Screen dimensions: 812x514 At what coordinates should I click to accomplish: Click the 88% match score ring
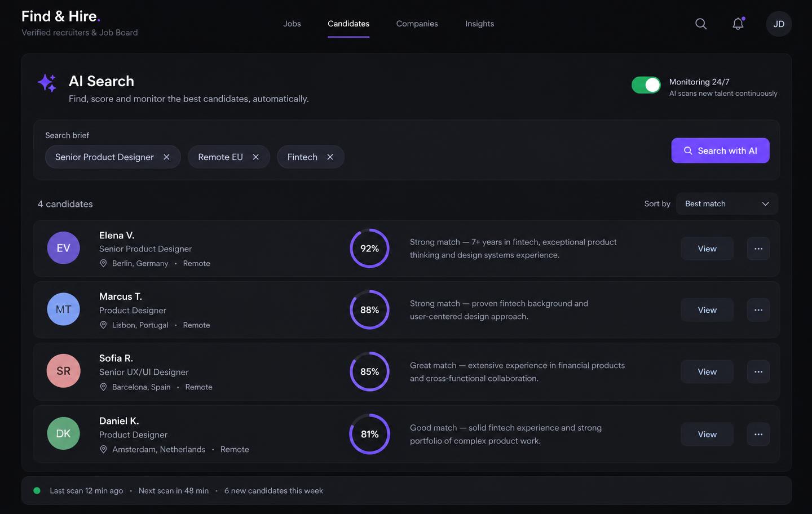(370, 310)
